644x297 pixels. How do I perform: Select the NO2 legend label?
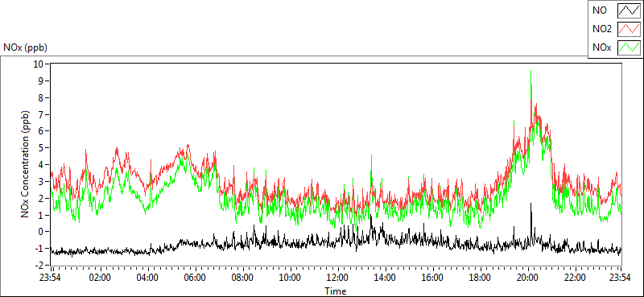coord(601,29)
